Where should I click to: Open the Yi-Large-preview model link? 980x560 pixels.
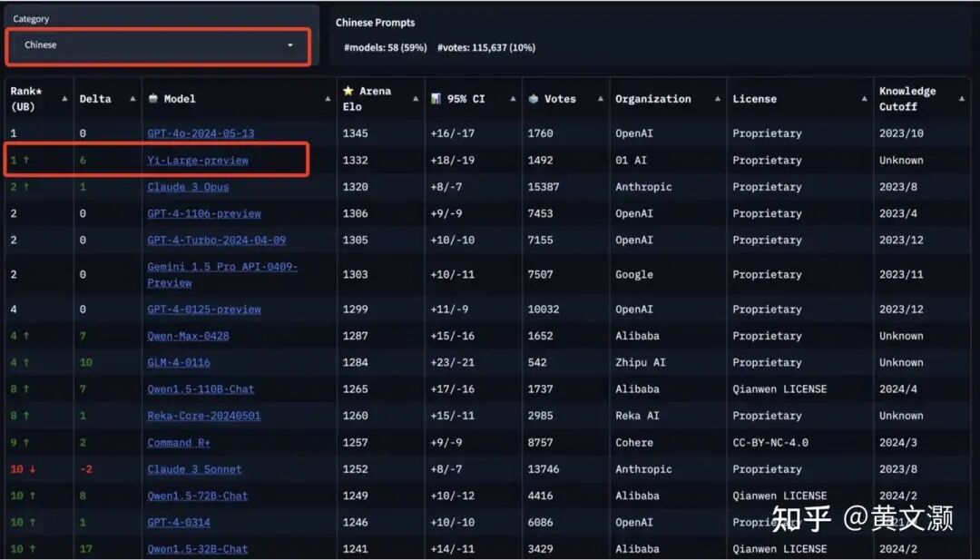pos(198,160)
